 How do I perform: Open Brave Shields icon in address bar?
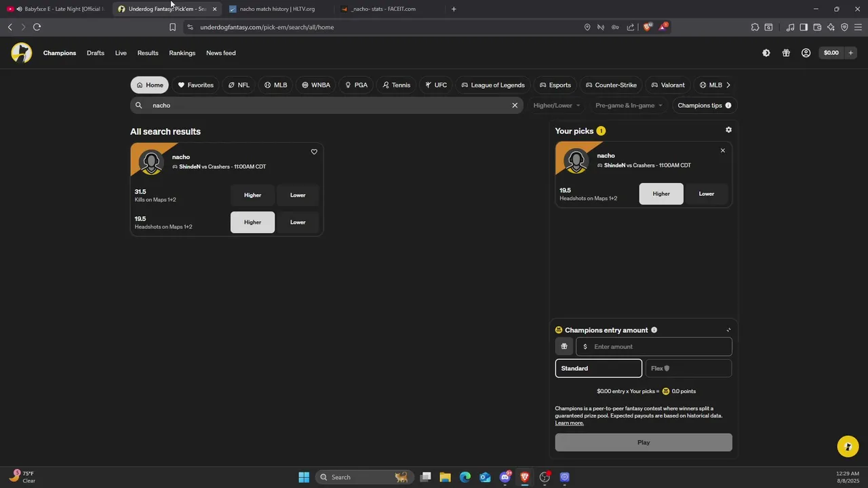click(647, 27)
